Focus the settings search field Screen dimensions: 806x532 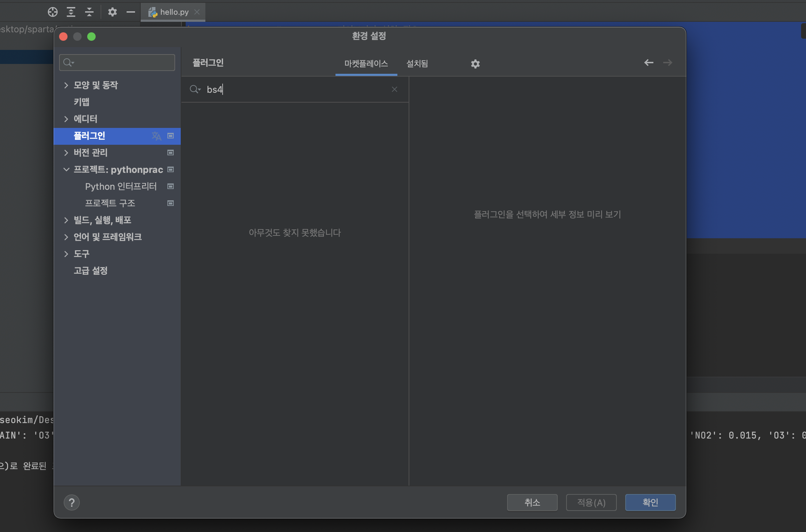117,63
